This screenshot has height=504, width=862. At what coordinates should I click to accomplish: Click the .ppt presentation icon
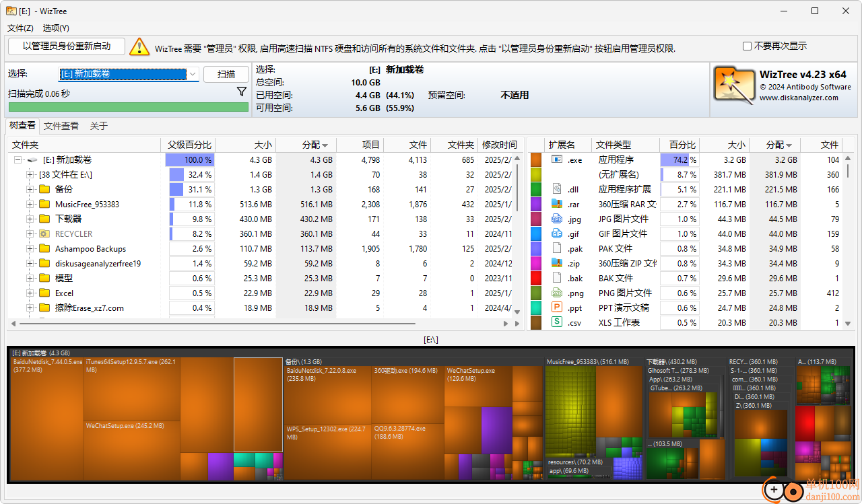tap(557, 308)
